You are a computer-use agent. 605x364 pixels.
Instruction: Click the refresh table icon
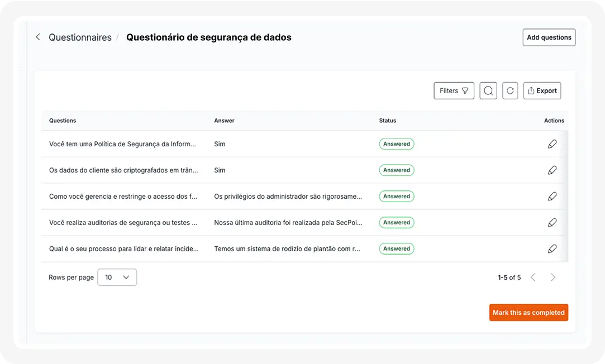(510, 90)
